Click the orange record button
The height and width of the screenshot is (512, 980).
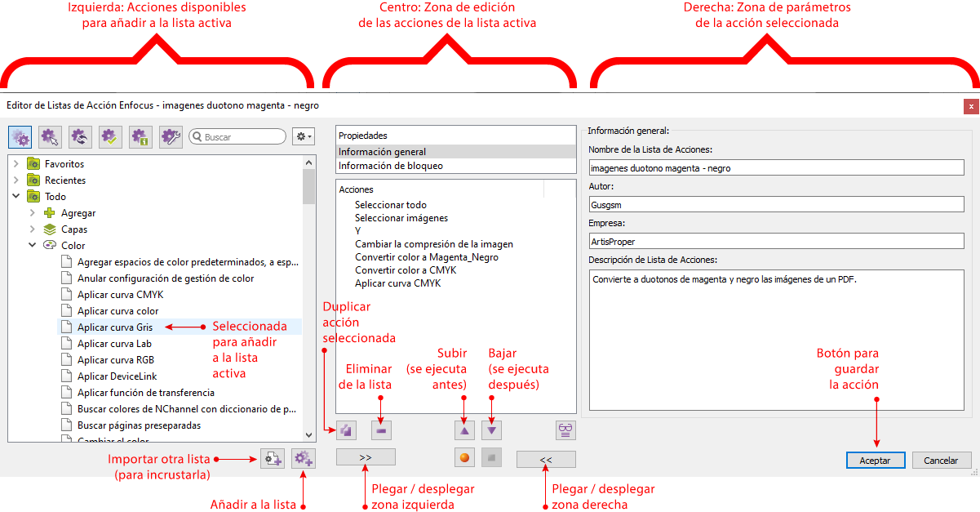click(465, 457)
